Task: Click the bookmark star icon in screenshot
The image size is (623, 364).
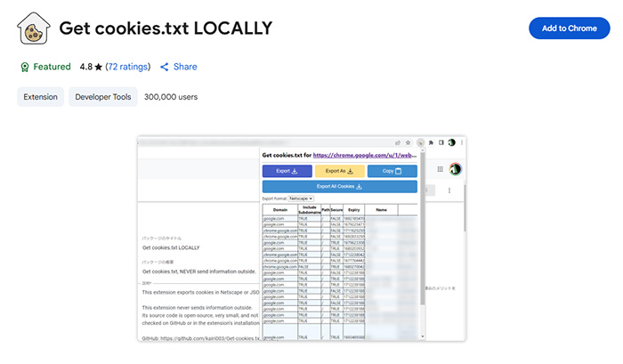Action: pyautogui.click(x=407, y=142)
